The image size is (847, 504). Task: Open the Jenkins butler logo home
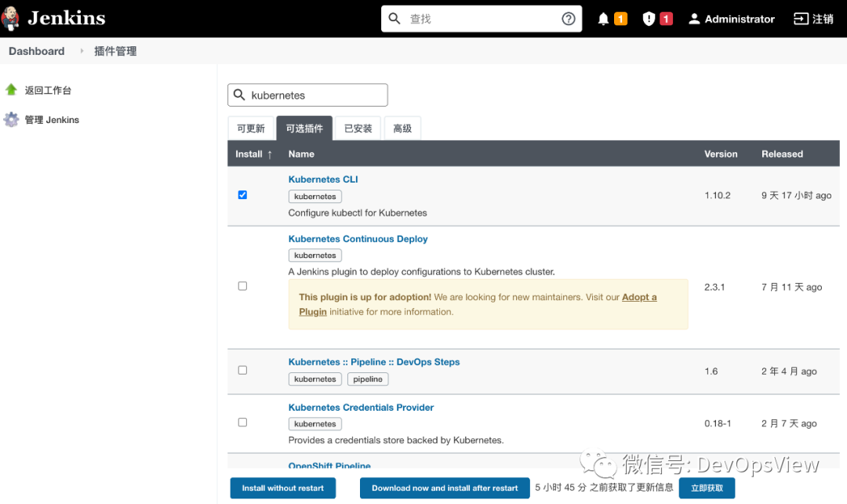point(10,18)
